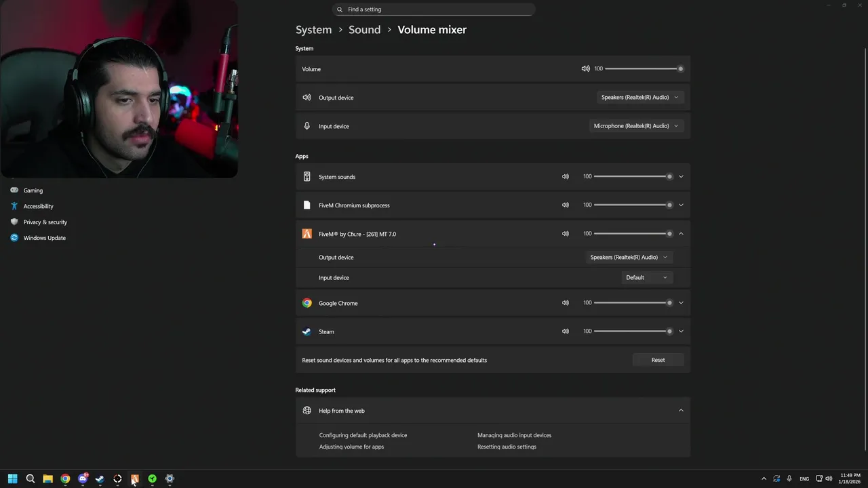Viewport: 868px width, 488px height.
Task: Click the Find a setting search box
Action: (x=434, y=9)
